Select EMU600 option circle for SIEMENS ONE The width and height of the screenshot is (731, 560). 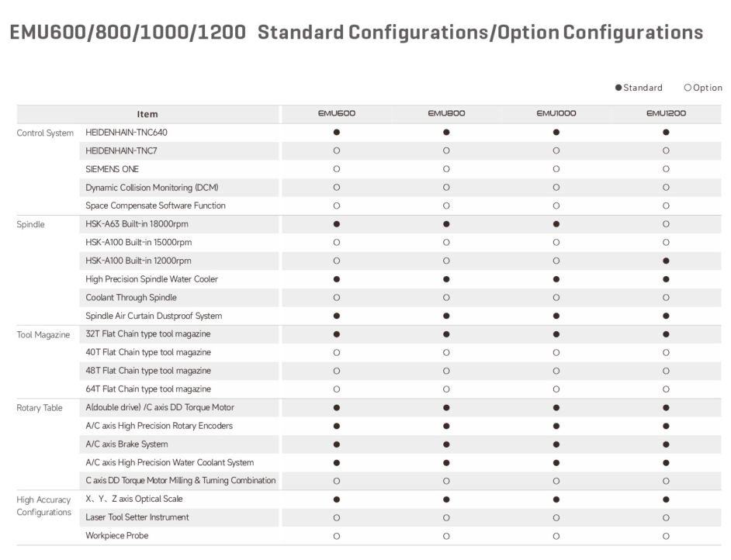337,169
